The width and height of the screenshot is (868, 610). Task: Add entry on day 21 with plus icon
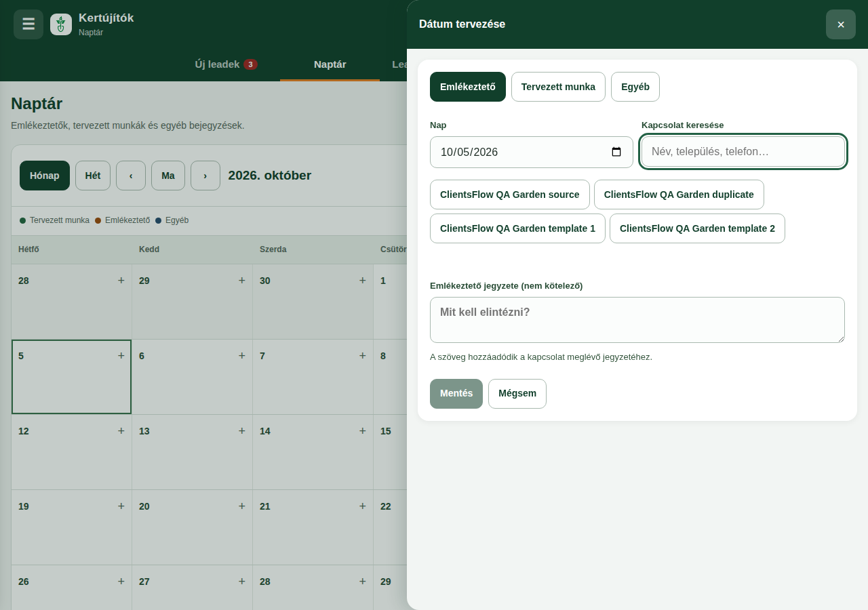[x=363, y=506]
